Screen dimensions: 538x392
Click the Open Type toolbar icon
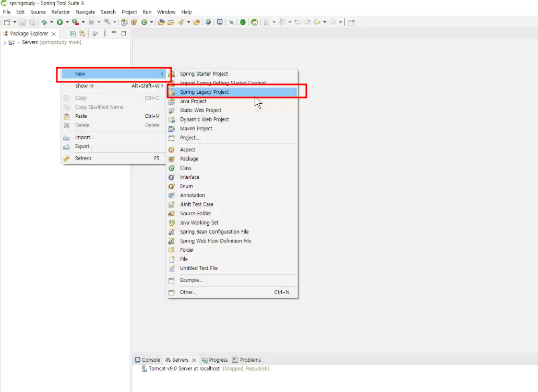point(161,22)
